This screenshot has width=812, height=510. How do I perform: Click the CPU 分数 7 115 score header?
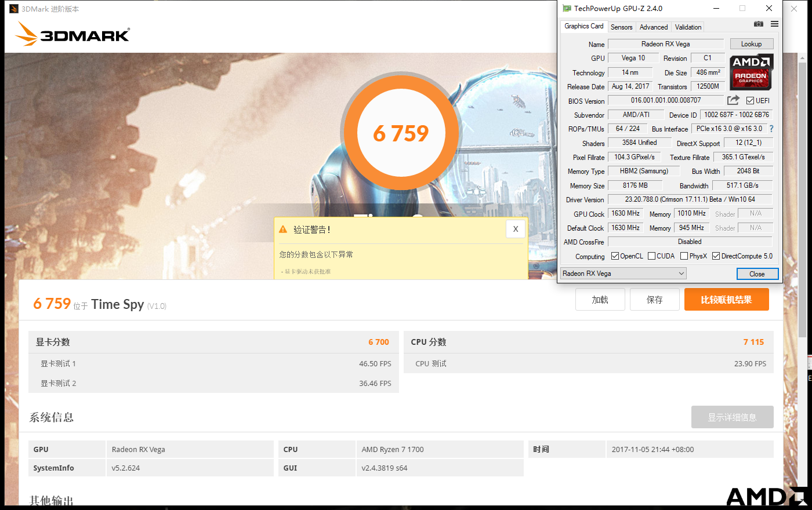588,342
